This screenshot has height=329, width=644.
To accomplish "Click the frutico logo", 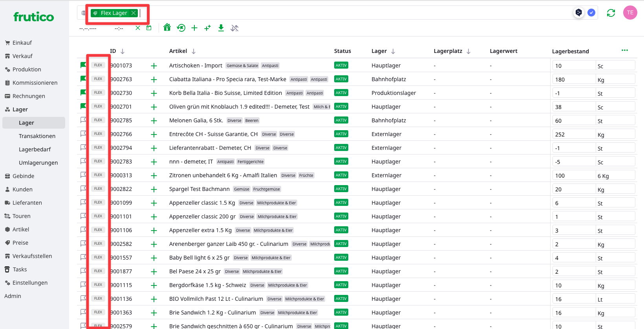I will pos(34,17).
